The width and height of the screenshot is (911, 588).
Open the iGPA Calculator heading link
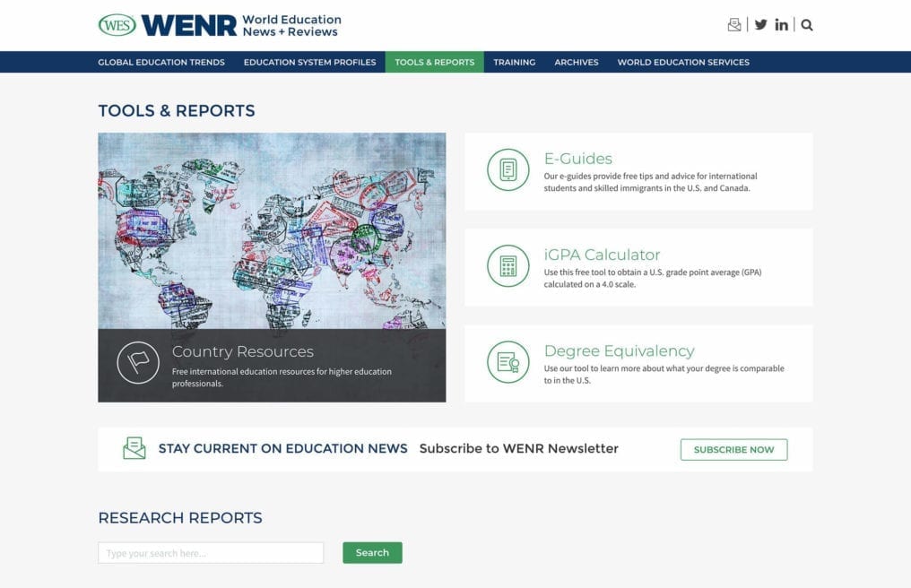tap(602, 255)
